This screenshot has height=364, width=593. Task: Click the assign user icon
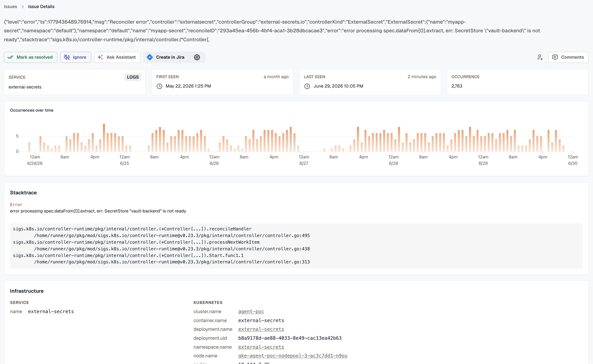coord(540,57)
